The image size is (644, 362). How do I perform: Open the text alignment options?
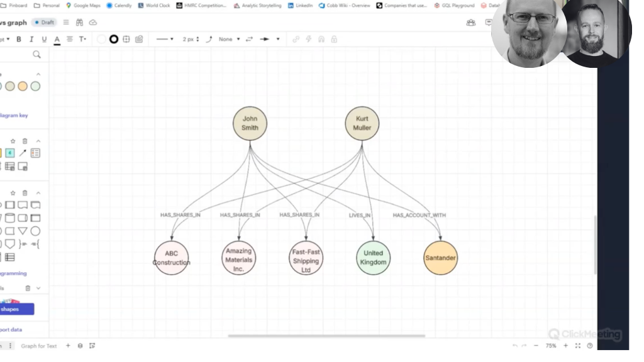pyautogui.click(x=70, y=39)
